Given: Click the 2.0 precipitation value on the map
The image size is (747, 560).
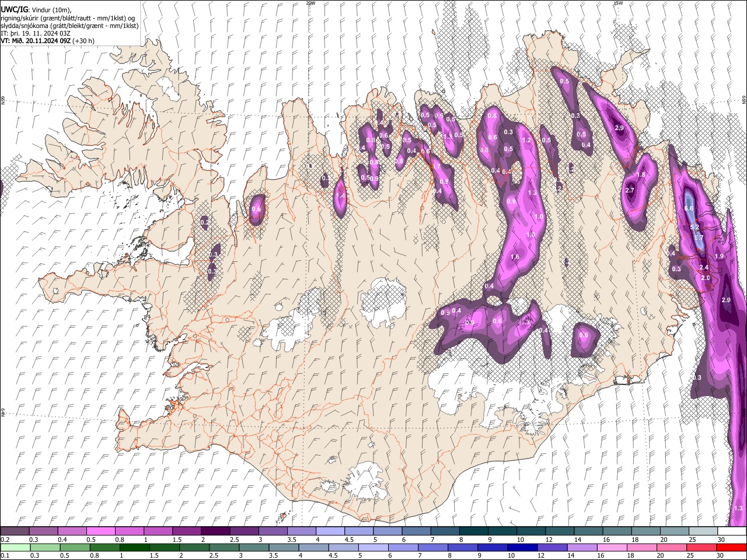Looking at the screenshot, I should [706, 278].
